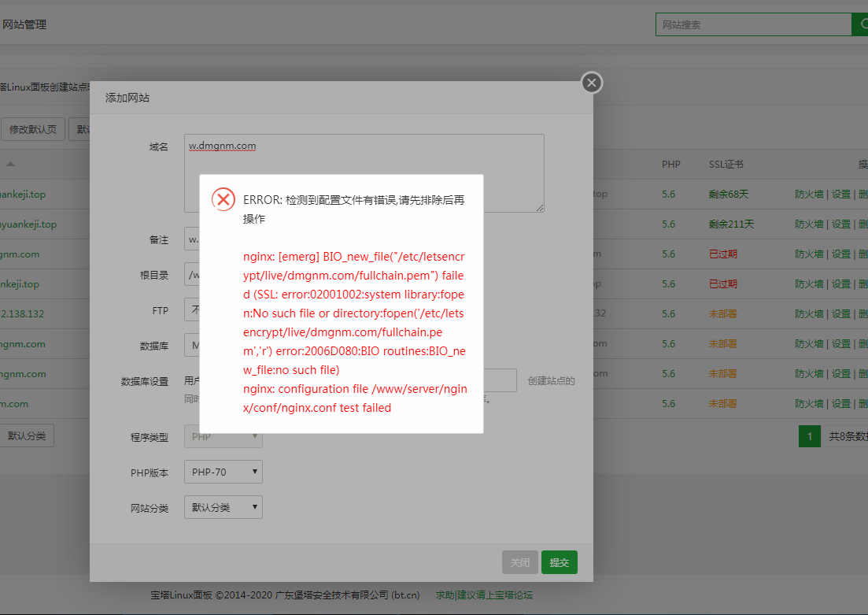
Task: Click the nginx configuration test failed text
Action: (x=355, y=398)
